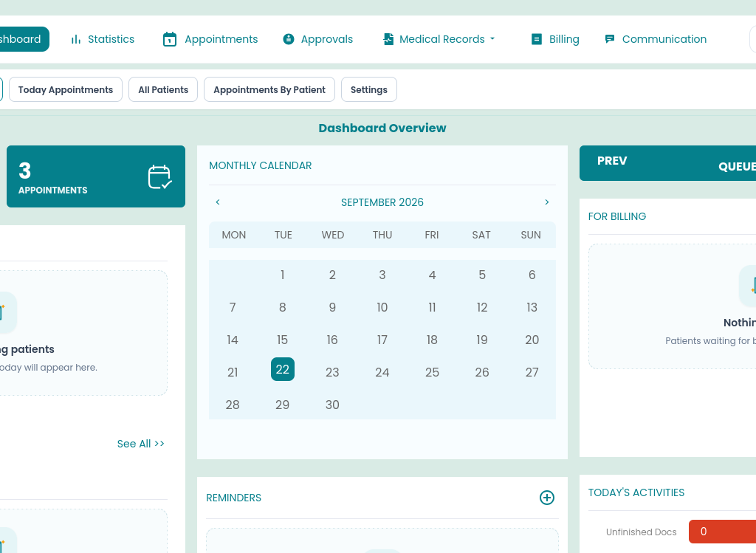Viewport: 756px width, 553px height.
Task: Click the calendar-check icon on Appointments card
Action: [160, 177]
